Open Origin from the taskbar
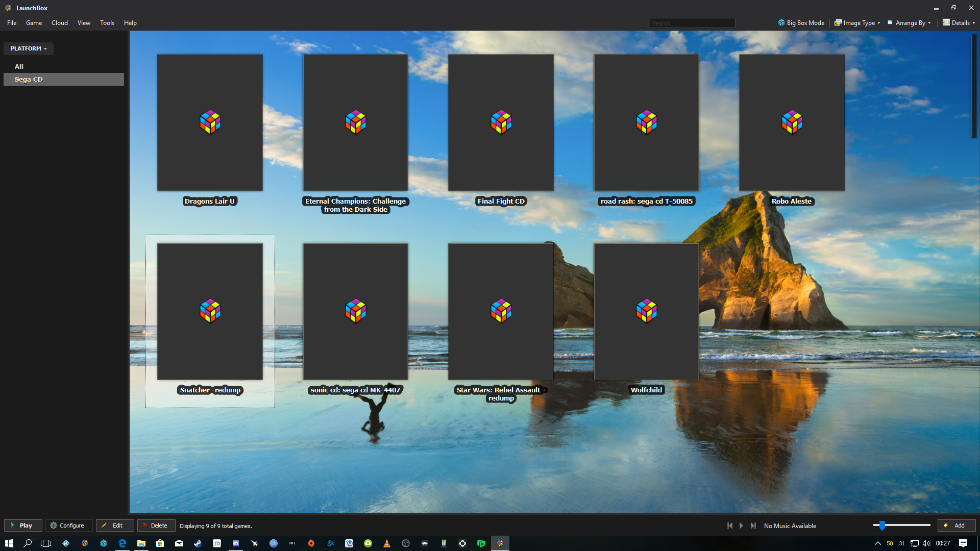The image size is (980, 551). tap(311, 543)
